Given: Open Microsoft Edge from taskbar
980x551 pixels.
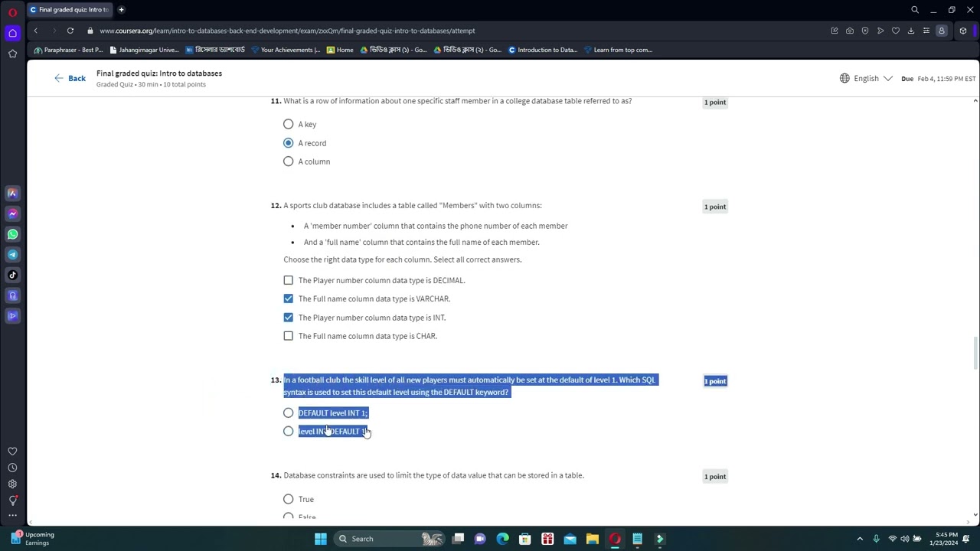Looking at the screenshot, I should tap(502, 539).
